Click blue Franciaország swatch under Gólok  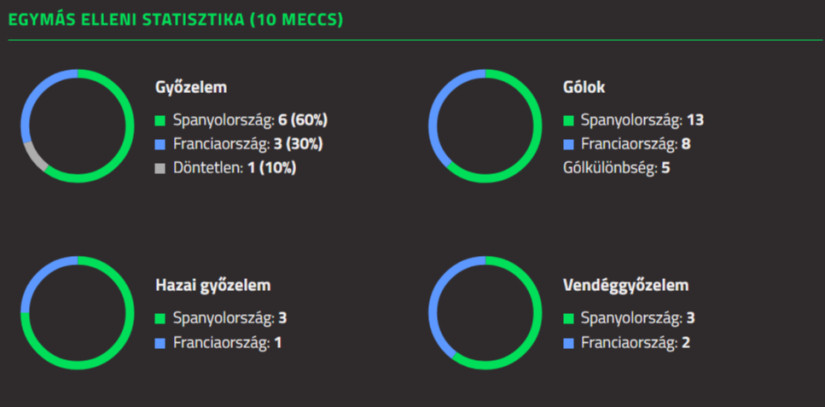[x=569, y=144]
